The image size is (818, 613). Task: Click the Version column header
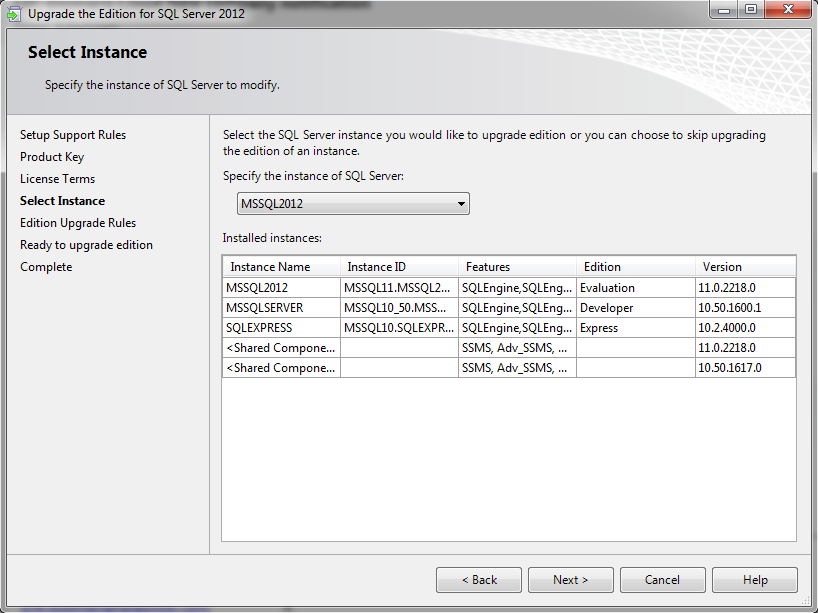click(745, 267)
